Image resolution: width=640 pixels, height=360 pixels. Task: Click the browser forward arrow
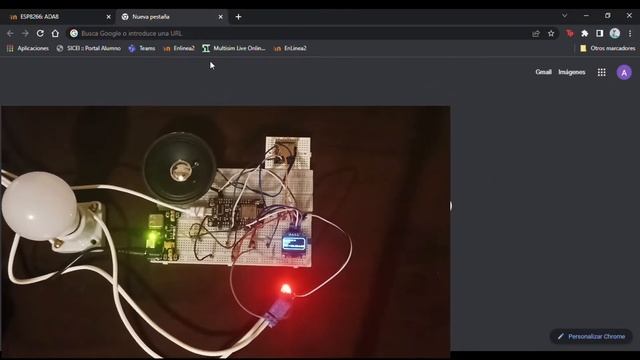click(25, 33)
